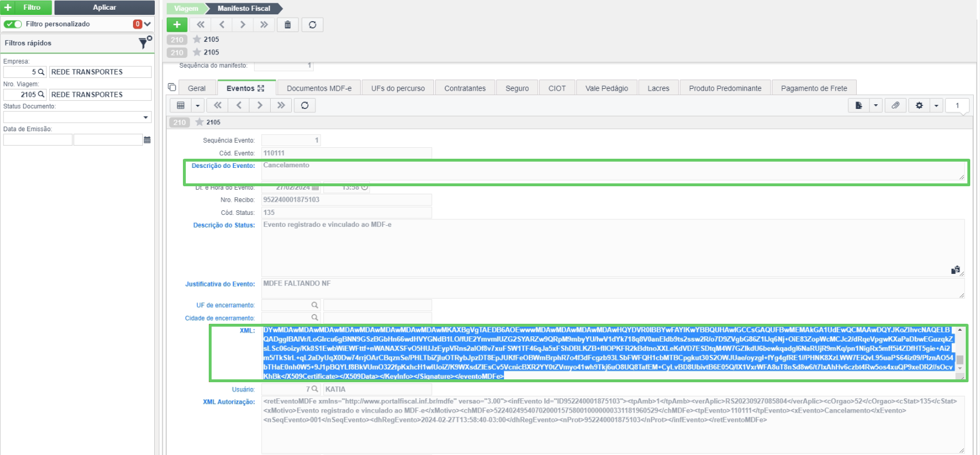Click the copy icon left of Geral tab
Screen dimensions: 980x455
(x=172, y=87)
